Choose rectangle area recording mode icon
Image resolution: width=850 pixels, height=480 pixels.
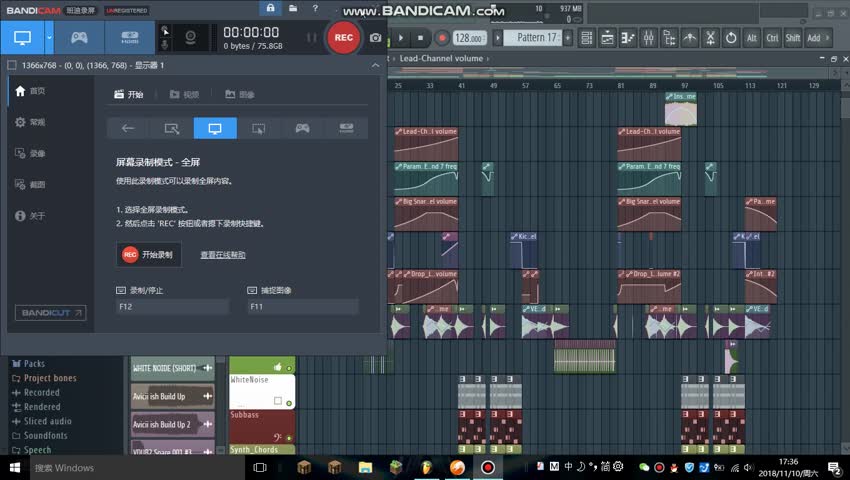point(171,128)
